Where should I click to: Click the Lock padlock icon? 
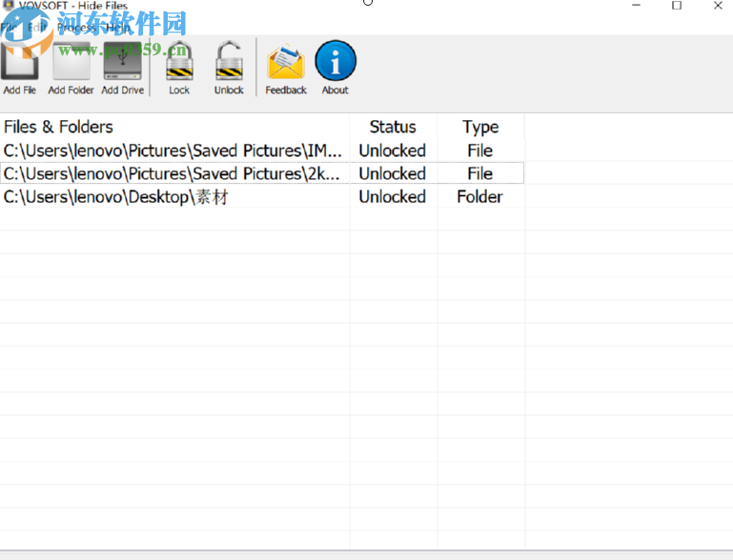(x=179, y=61)
